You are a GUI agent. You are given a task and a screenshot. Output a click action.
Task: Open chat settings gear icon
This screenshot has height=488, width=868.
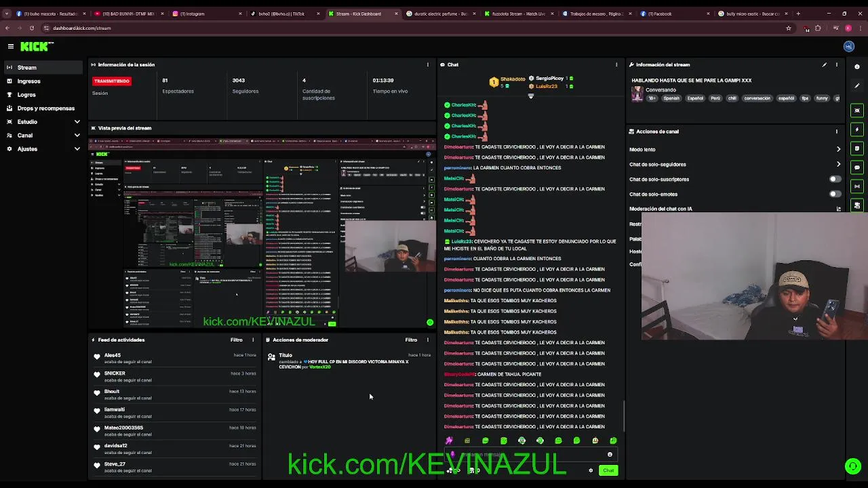tap(591, 470)
